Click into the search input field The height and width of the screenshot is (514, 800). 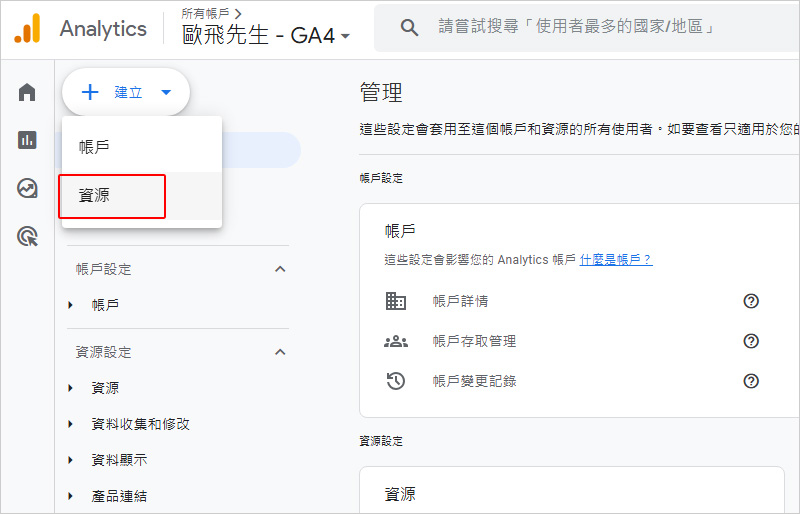click(x=600, y=28)
